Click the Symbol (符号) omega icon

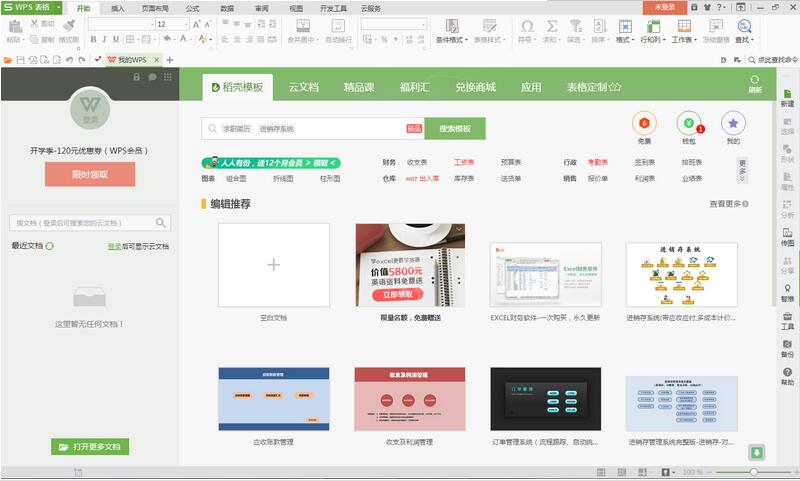pyautogui.click(x=527, y=26)
